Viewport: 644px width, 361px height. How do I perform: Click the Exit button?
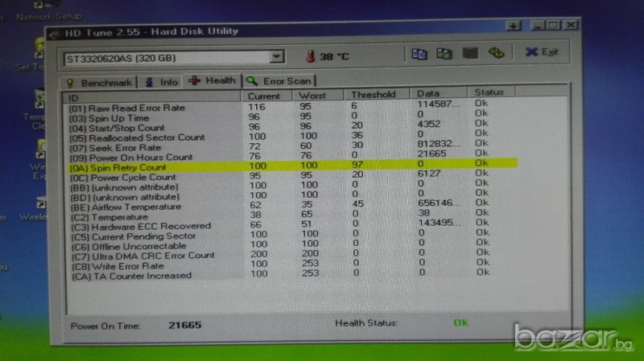[542, 52]
